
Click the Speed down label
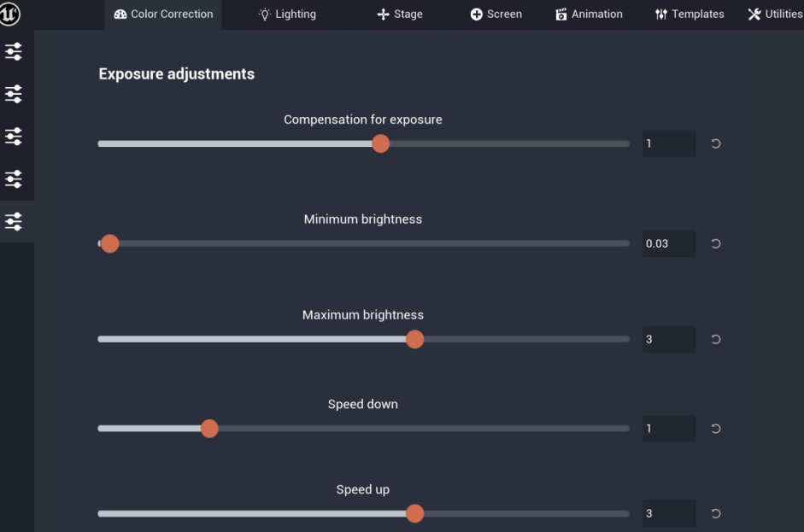coord(363,405)
